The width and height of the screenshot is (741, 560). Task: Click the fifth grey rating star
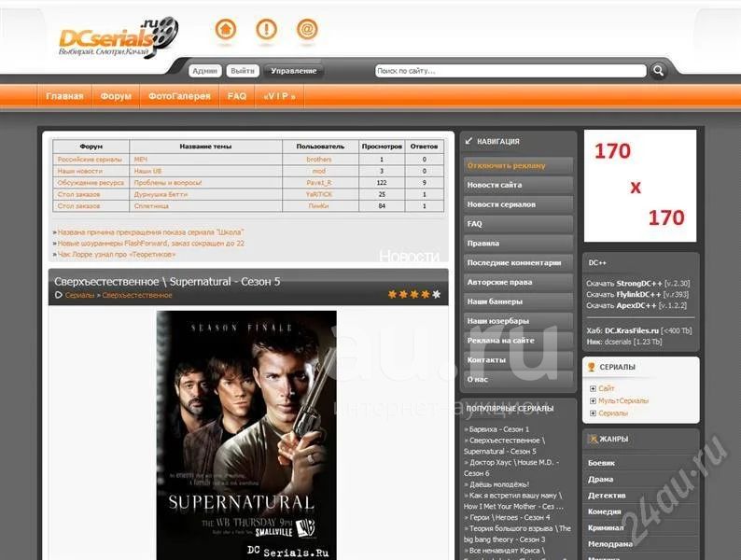[436, 294]
